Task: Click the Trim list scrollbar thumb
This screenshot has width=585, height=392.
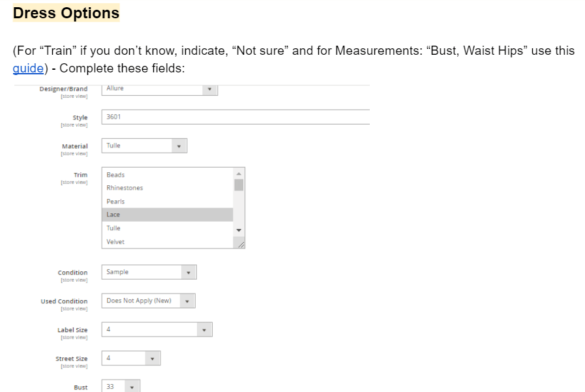Action: pos(239,185)
